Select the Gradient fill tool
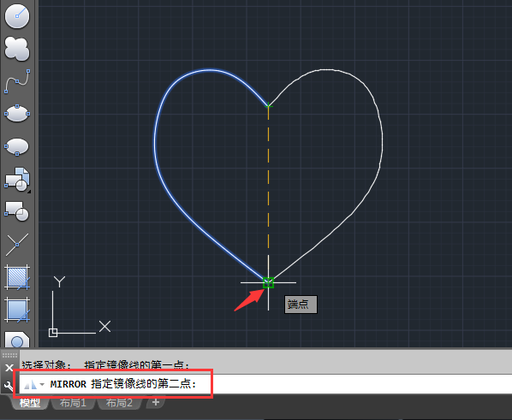This screenshot has width=512, height=420. coord(17,310)
